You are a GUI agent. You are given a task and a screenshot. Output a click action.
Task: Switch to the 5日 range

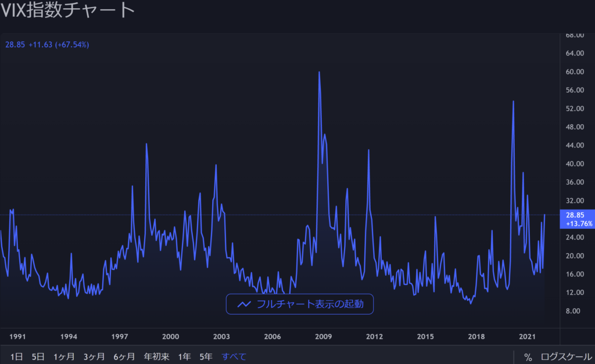tap(38, 357)
